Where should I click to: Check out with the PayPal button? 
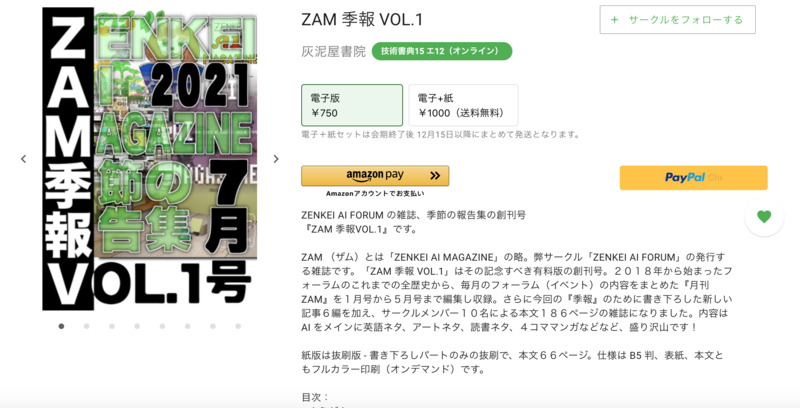(x=693, y=177)
